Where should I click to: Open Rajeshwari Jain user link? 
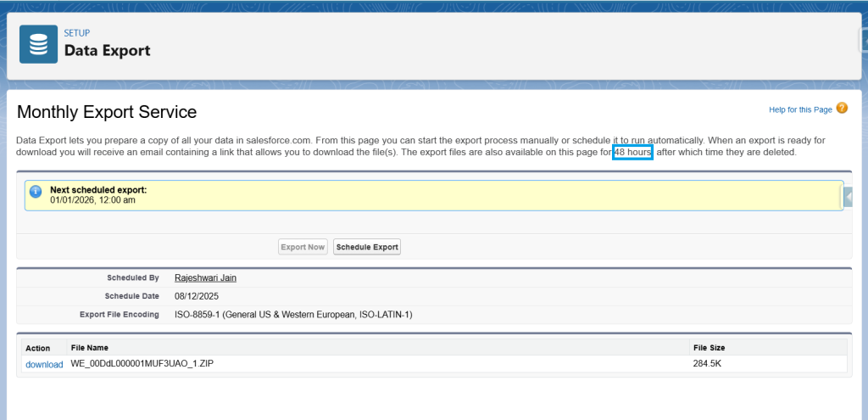click(205, 277)
